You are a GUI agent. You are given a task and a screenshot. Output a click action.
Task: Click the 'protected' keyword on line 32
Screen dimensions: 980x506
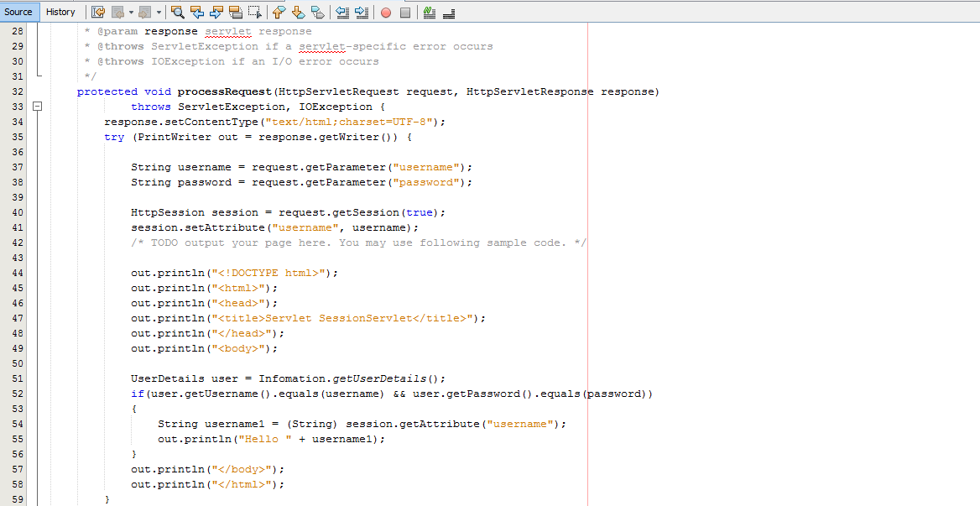(107, 91)
